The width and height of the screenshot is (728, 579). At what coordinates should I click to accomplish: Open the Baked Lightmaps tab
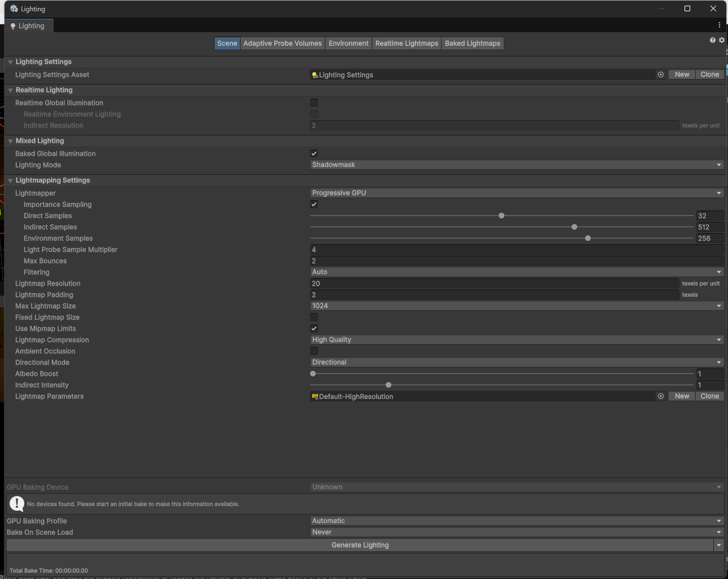pyautogui.click(x=472, y=43)
